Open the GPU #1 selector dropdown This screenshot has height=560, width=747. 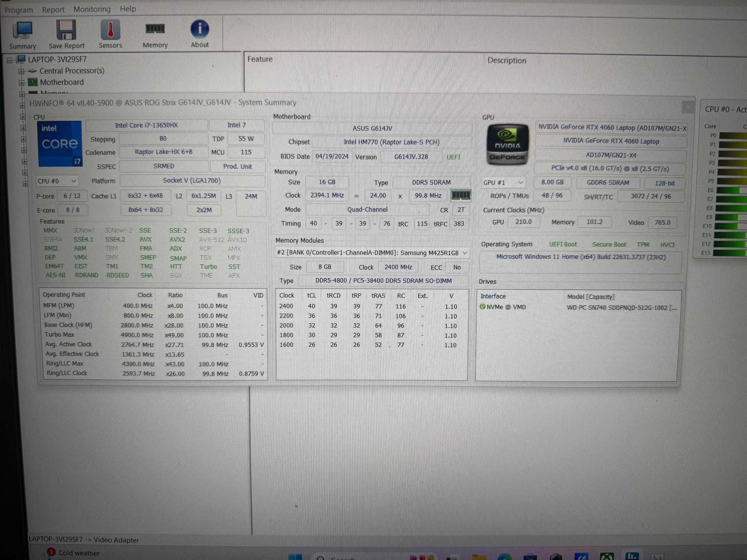(x=504, y=183)
